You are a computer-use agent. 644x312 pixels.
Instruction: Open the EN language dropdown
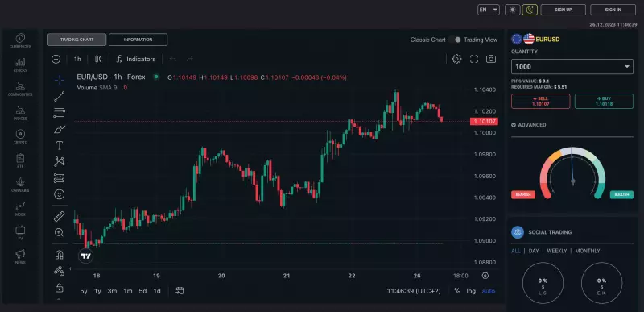[x=489, y=10]
